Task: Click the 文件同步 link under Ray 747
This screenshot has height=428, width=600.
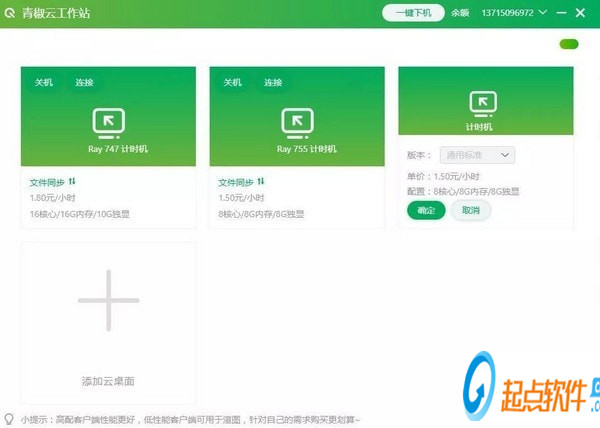Action: pos(47,183)
